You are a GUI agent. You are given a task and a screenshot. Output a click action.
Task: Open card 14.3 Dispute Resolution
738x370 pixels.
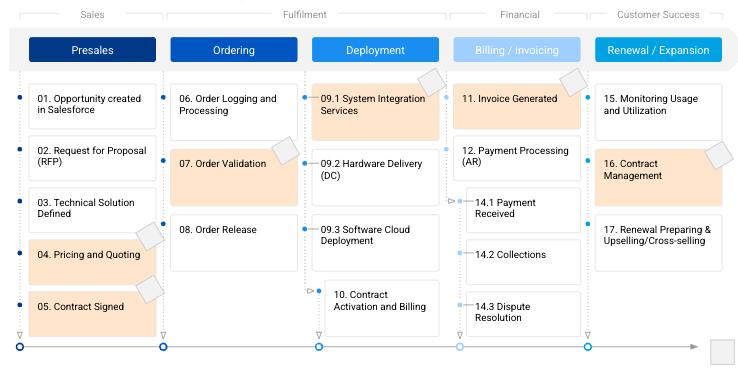(523, 314)
